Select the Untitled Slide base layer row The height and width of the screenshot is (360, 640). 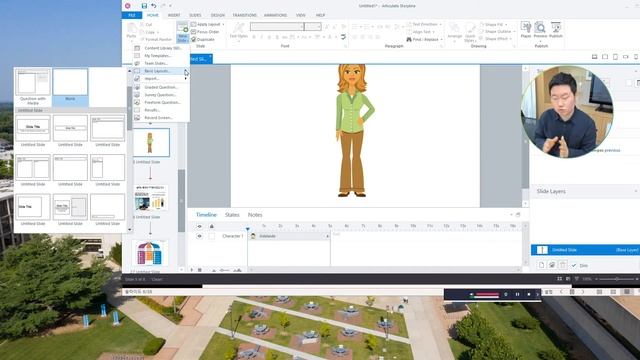(585, 250)
